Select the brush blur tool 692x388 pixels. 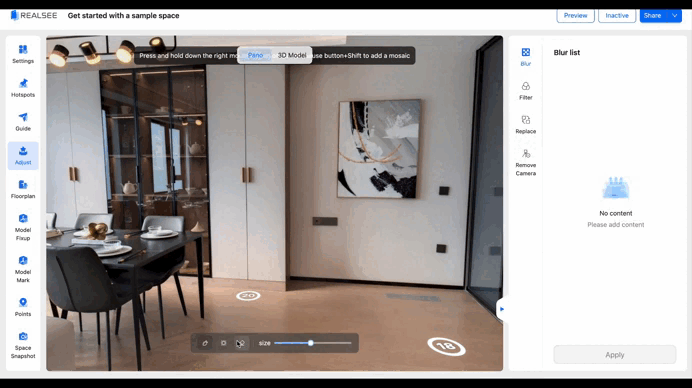[205, 343]
